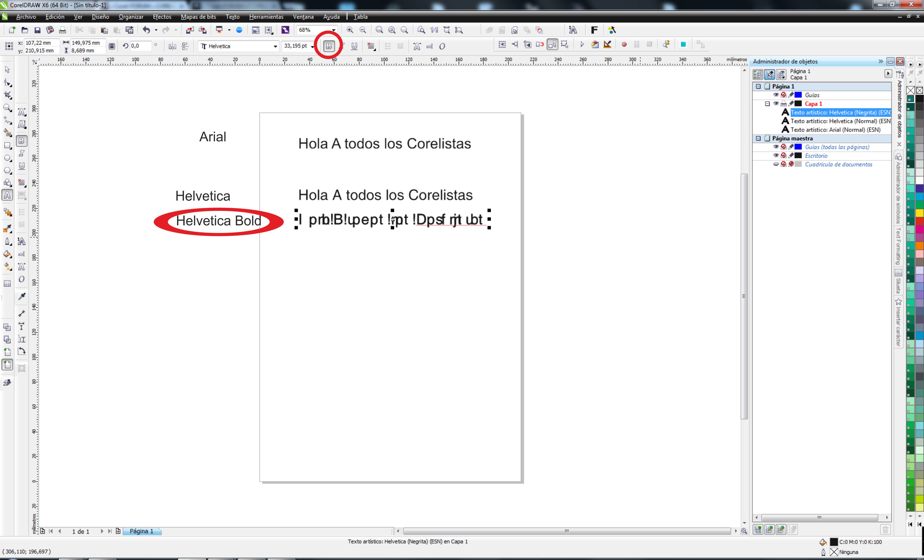Screen dimensions: 924x560
Task: Open the undo history dropdown arrow
Action: point(156,30)
